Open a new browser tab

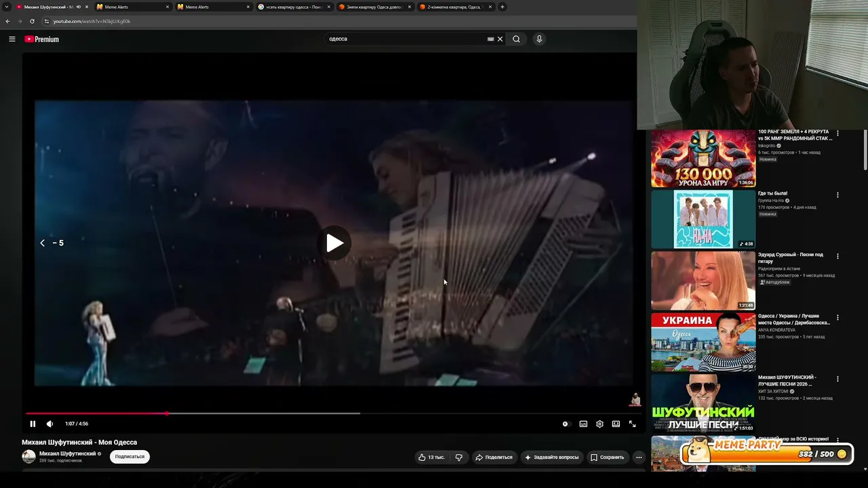(x=502, y=7)
